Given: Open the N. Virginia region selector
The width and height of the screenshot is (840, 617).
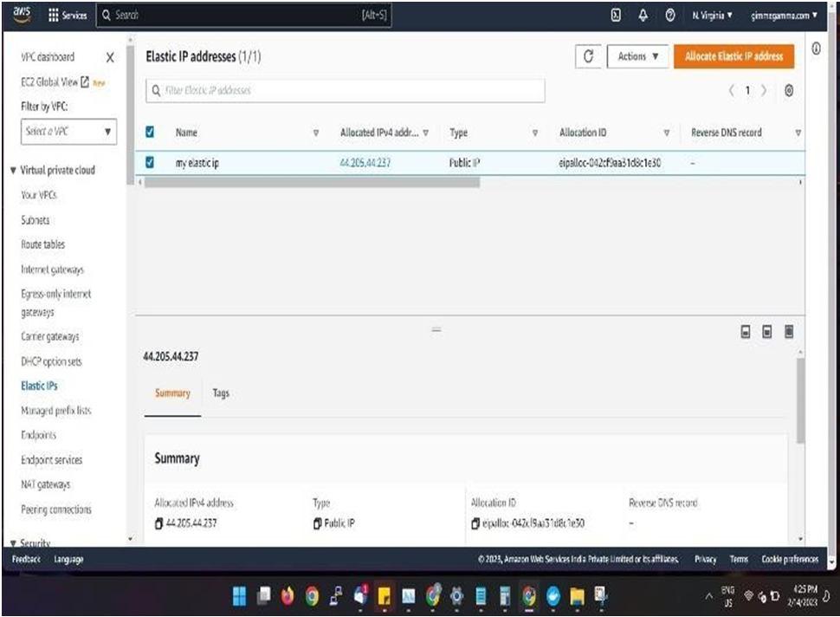Looking at the screenshot, I should pos(712,16).
